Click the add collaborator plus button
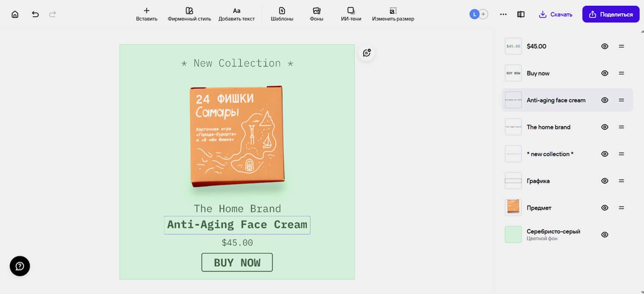Screen dimensions: 644x294 click(x=483, y=14)
